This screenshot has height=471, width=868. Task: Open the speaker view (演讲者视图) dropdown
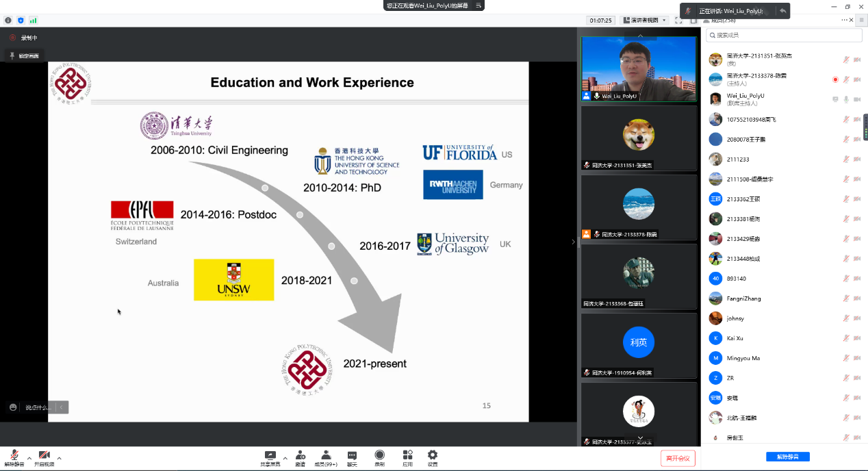click(x=644, y=21)
